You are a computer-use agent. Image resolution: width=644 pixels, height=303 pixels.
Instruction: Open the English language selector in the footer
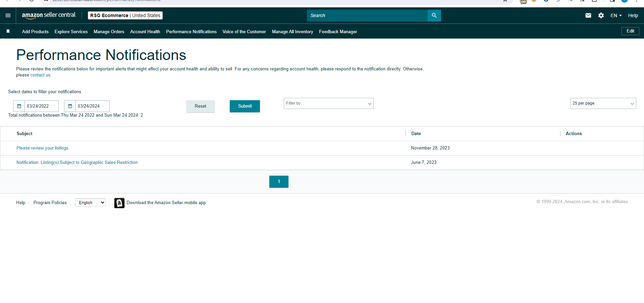pyautogui.click(x=91, y=202)
